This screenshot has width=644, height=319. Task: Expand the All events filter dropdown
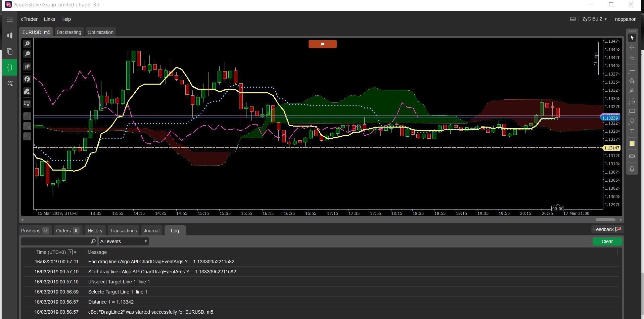coord(124,241)
